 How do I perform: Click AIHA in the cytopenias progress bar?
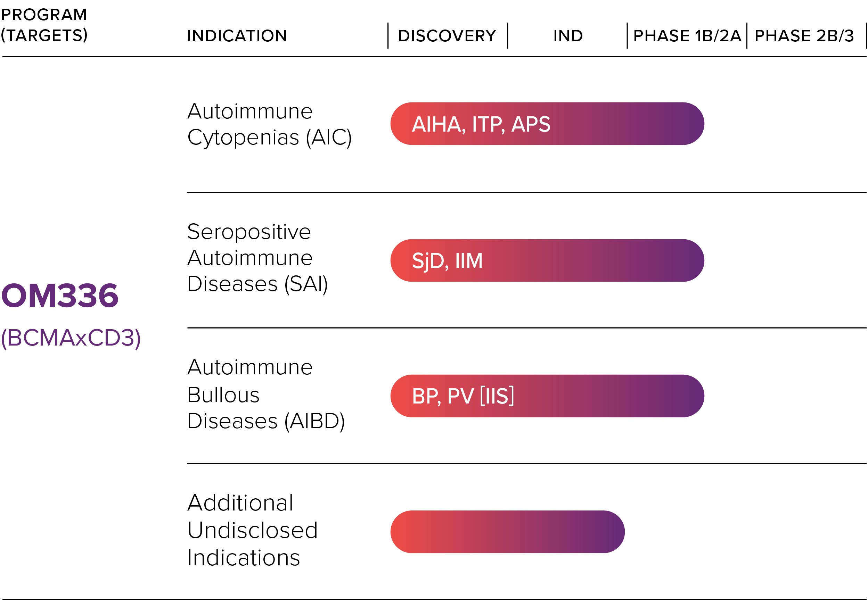(x=438, y=124)
